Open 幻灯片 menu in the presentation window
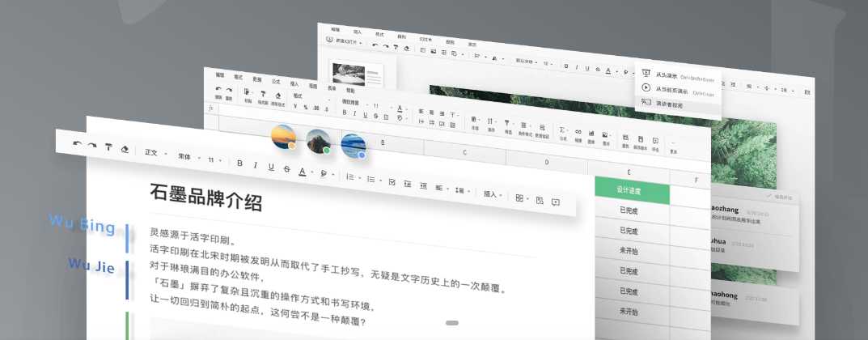 coord(426,40)
